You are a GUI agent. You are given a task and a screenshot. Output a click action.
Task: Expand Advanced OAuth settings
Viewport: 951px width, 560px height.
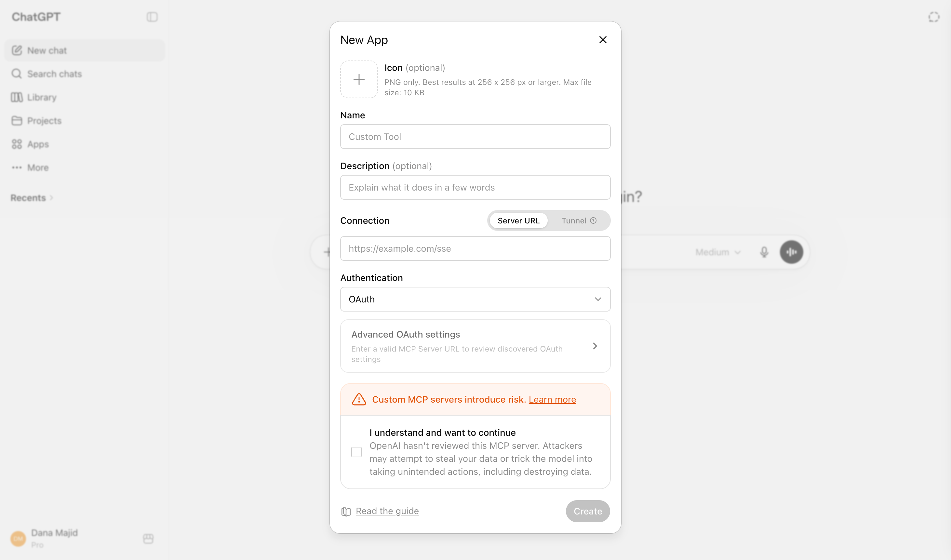[x=475, y=346]
